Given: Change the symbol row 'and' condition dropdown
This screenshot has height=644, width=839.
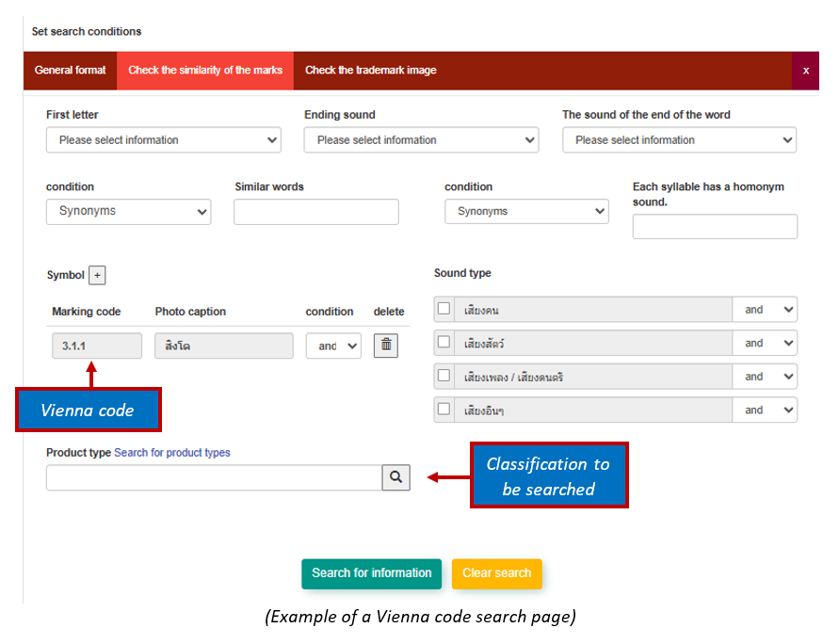Looking at the screenshot, I should point(333,346).
